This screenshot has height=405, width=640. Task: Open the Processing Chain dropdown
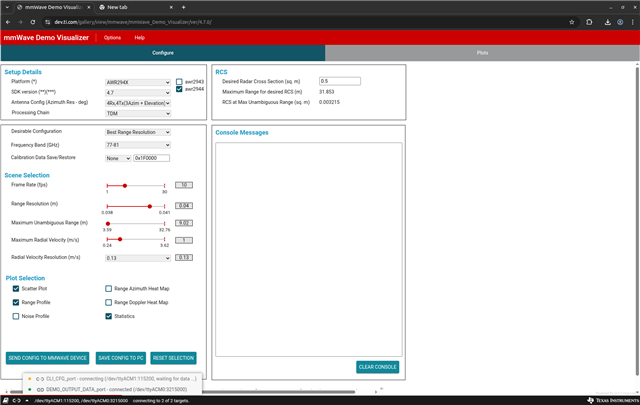(x=138, y=113)
